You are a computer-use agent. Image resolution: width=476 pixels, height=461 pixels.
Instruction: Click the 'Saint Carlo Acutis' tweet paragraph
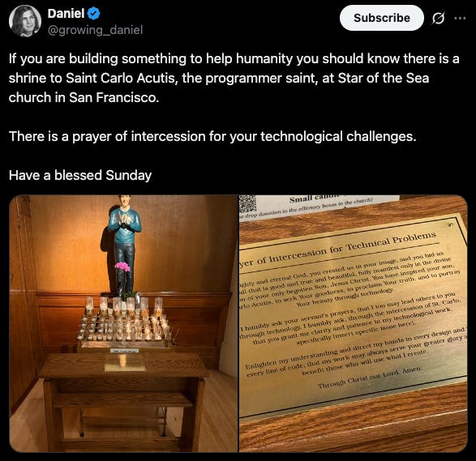click(x=234, y=79)
